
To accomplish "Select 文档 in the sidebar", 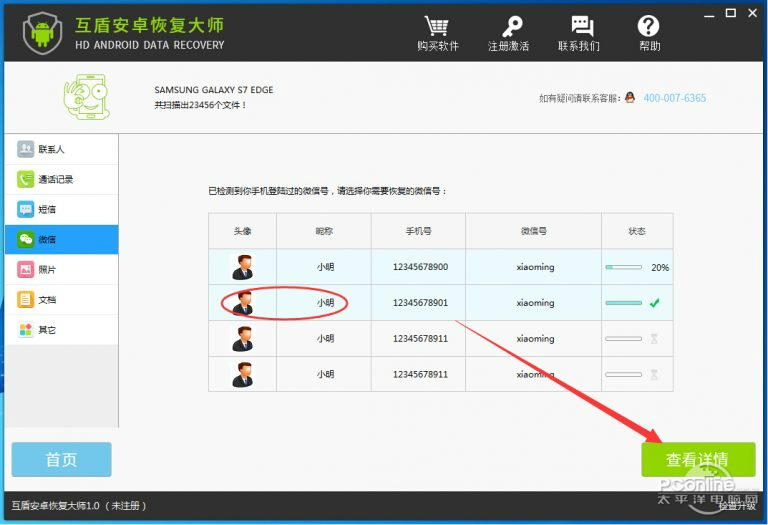I will 61,300.
